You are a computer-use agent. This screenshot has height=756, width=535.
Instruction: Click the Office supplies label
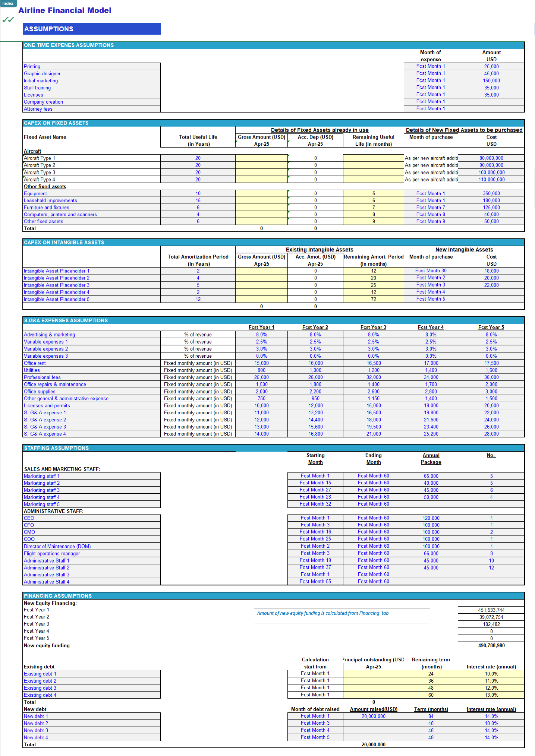coord(92,392)
